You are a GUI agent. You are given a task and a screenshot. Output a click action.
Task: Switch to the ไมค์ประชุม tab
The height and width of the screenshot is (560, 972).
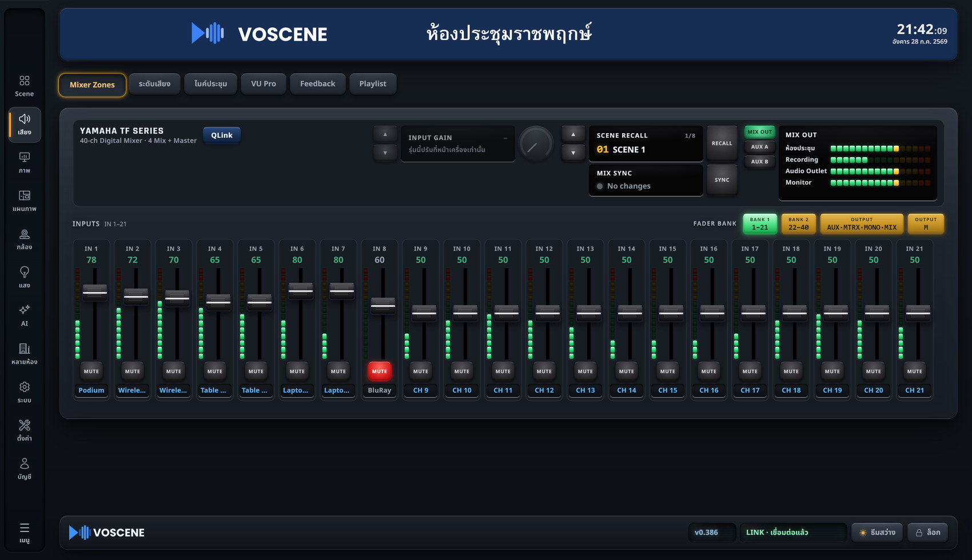coord(210,83)
